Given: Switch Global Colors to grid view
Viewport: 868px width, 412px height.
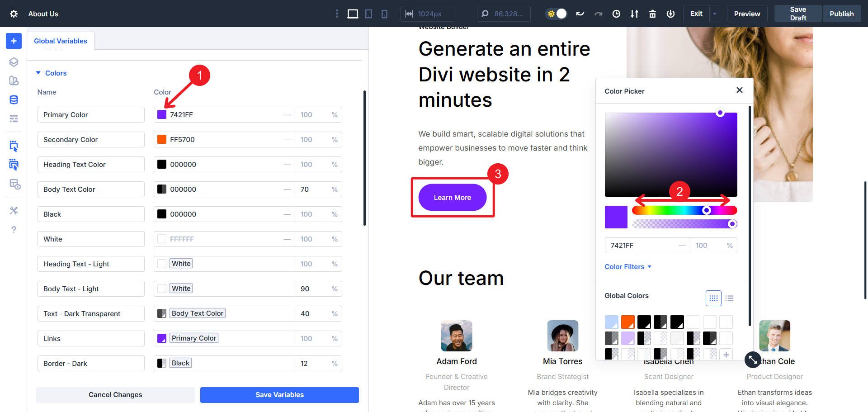Looking at the screenshot, I should 713,298.
